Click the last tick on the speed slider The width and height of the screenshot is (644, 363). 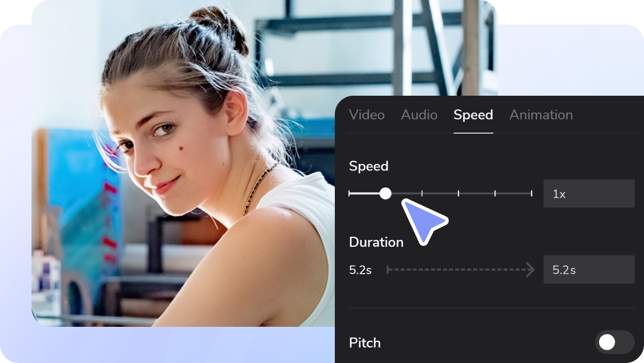coord(531,193)
